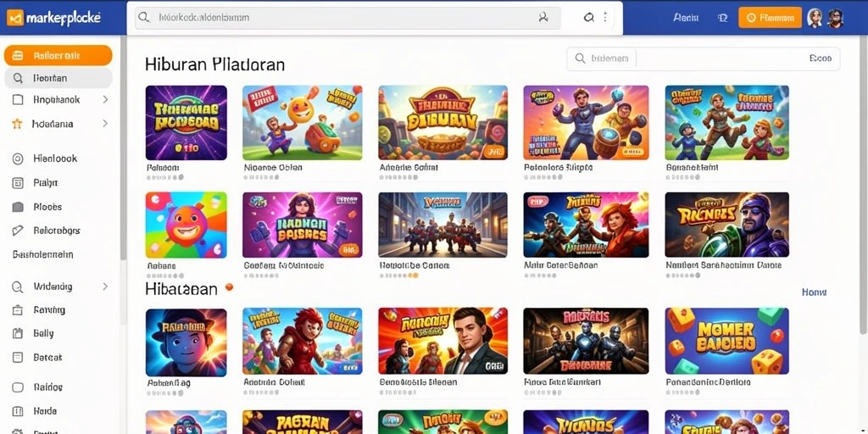
Task: Click the 'Eoon' link in section search box
Action: click(x=821, y=58)
